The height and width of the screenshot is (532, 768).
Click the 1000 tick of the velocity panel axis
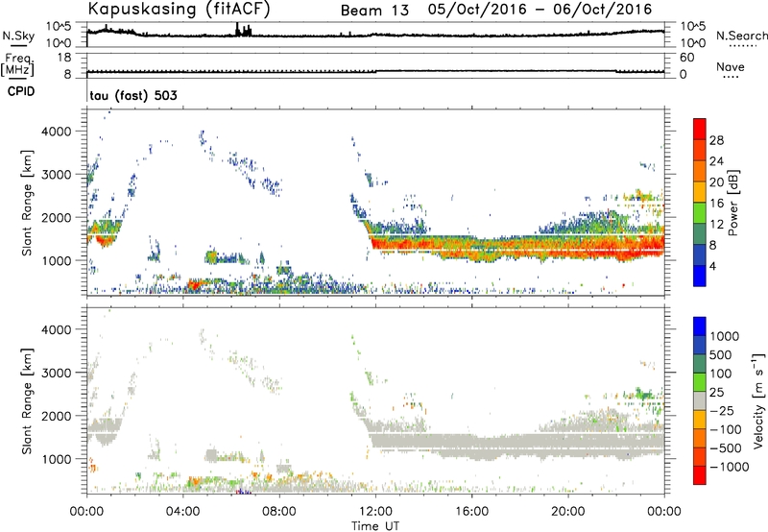[x=56, y=459]
